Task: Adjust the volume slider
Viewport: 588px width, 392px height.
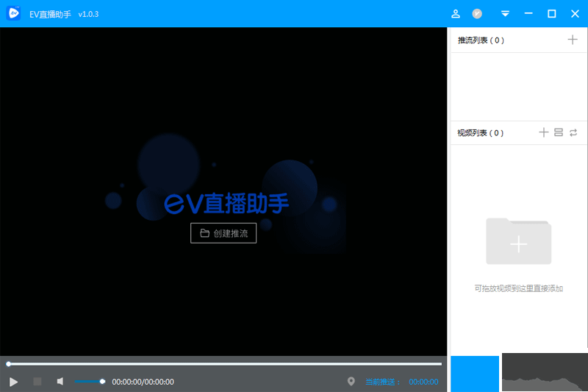Action: pyautogui.click(x=90, y=382)
